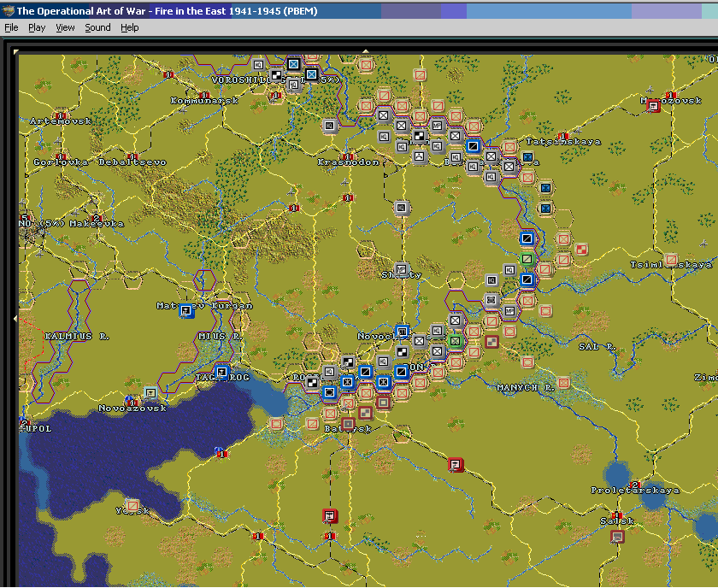This screenshot has height=588, width=718.
Task: Click the Proletarskaya city label
Action: click(635, 491)
